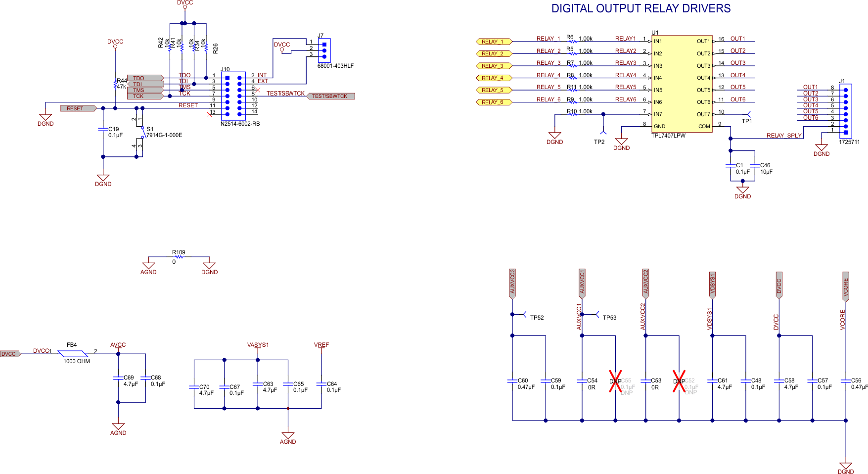Click the gray TDO port
868x474 pixels.
[x=145, y=78]
